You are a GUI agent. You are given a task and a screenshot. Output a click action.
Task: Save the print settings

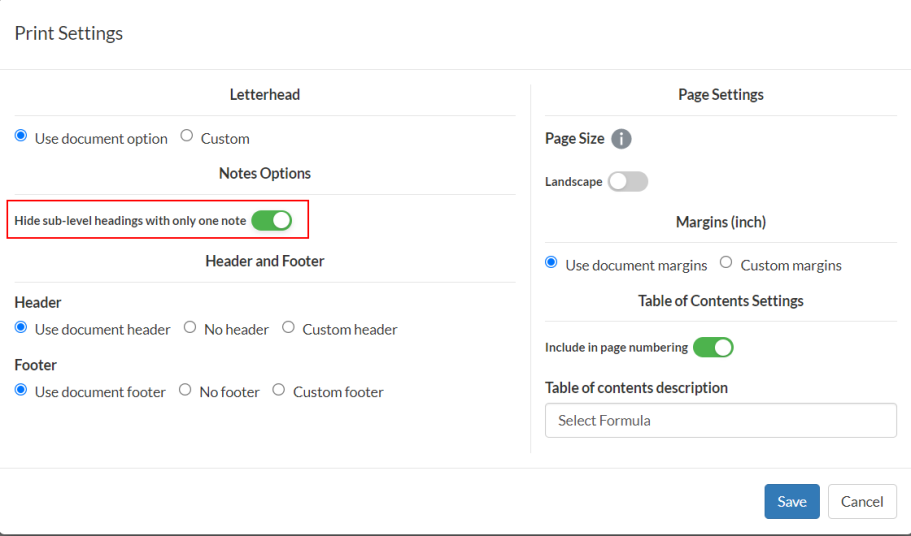pos(791,502)
